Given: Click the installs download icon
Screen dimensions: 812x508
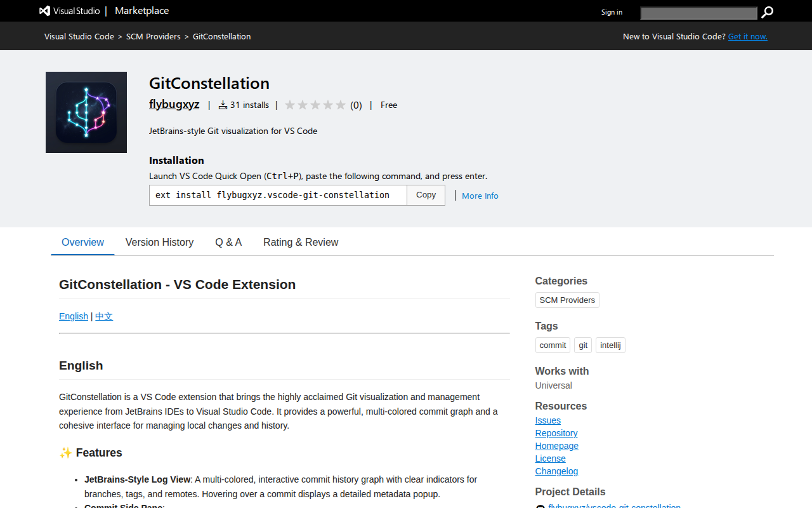Looking at the screenshot, I should point(223,105).
